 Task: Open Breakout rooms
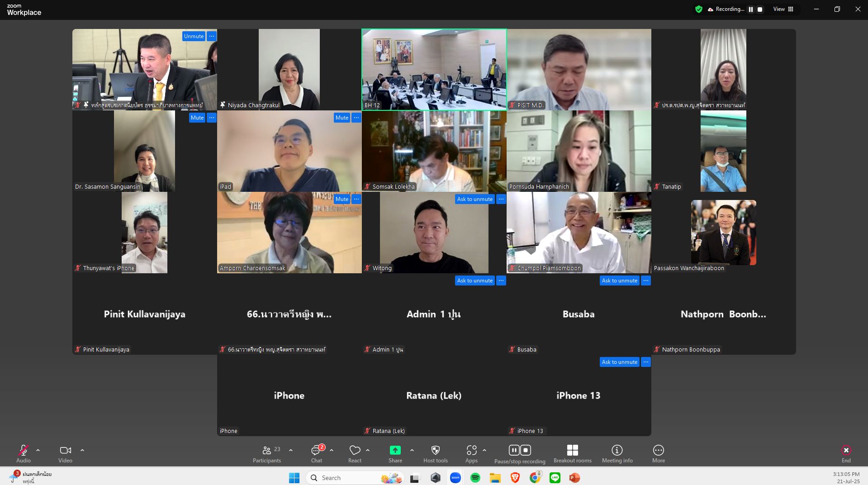tap(572, 453)
